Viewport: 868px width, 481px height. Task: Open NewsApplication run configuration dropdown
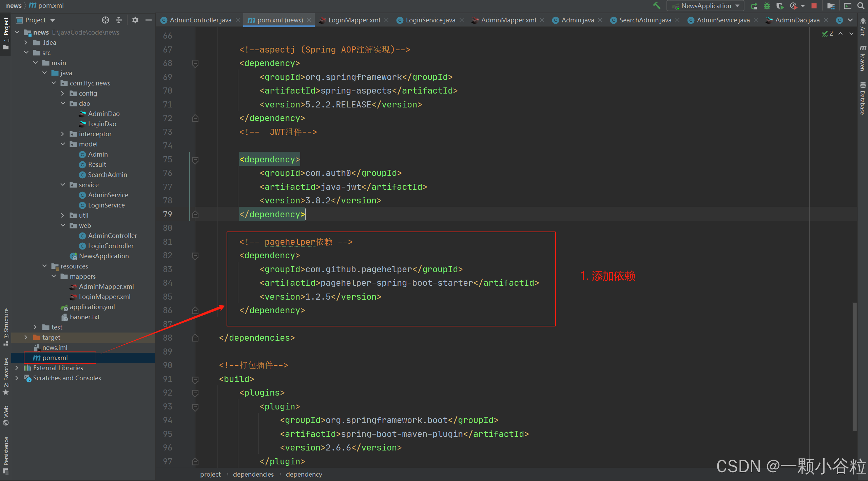click(x=706, y=6)
